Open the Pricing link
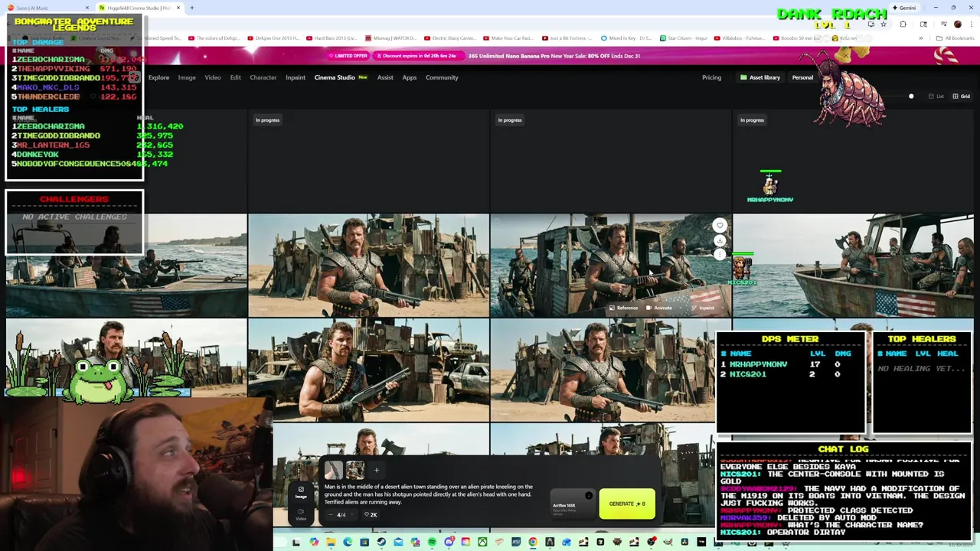This screenshot has height=551, width=980. (x=711, y=77)
